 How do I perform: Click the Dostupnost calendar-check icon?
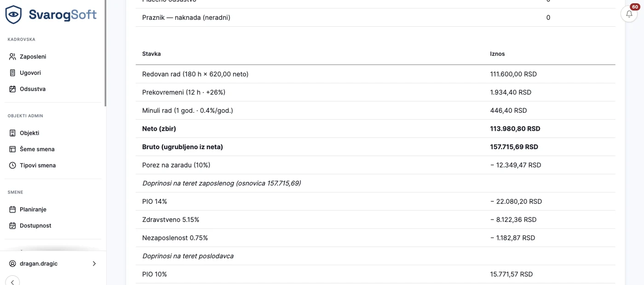coord(12,226)
